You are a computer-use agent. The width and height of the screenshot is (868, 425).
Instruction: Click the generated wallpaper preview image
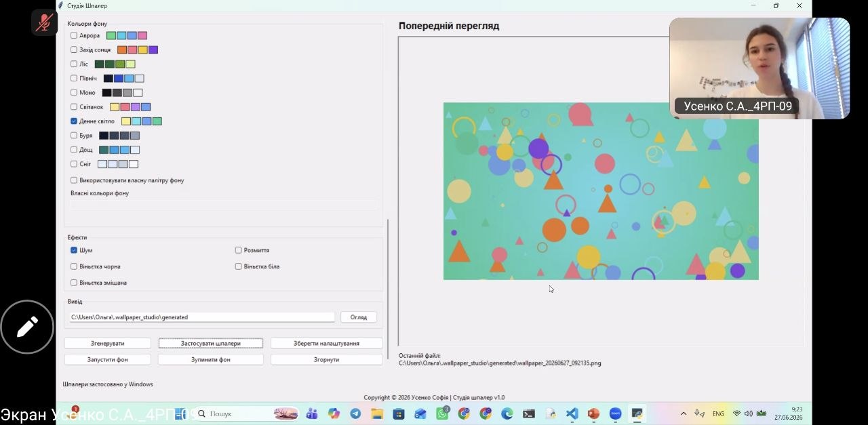pos(601,191)
